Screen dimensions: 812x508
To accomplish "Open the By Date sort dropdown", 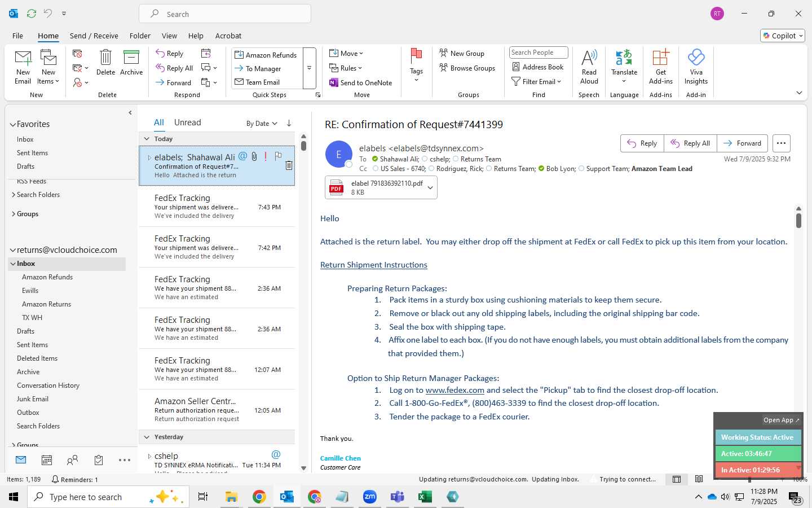I will (262, 124).
